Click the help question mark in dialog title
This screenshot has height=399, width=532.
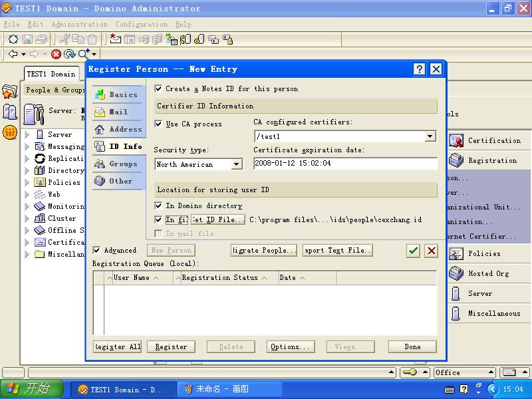[x=420, y=69]
